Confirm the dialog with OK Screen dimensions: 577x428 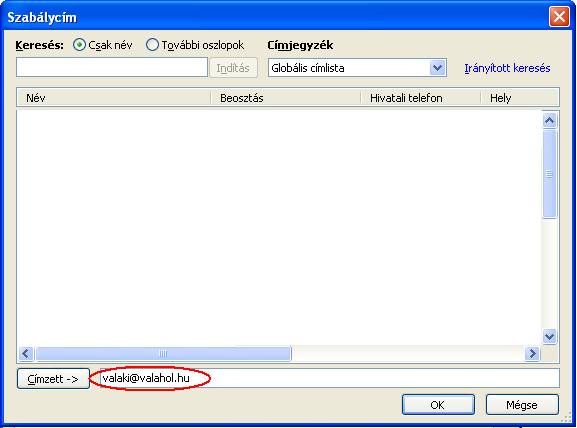(438, 405)
